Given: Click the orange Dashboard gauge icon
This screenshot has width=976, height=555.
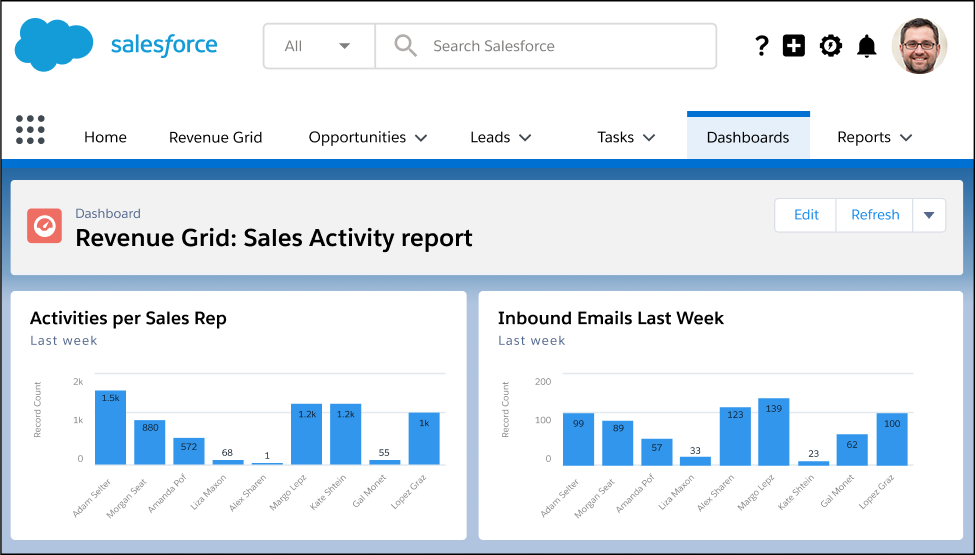Looking at the screenshot, I should coord(44,226).
